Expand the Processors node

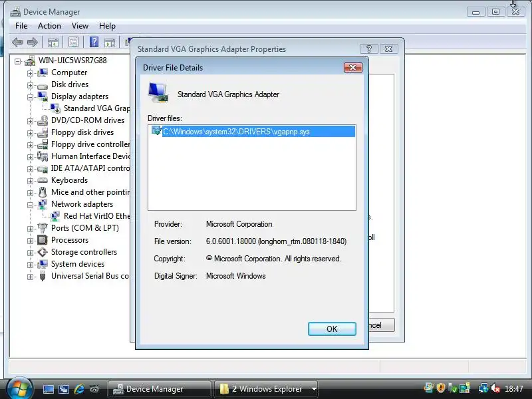tap(30, 241)
